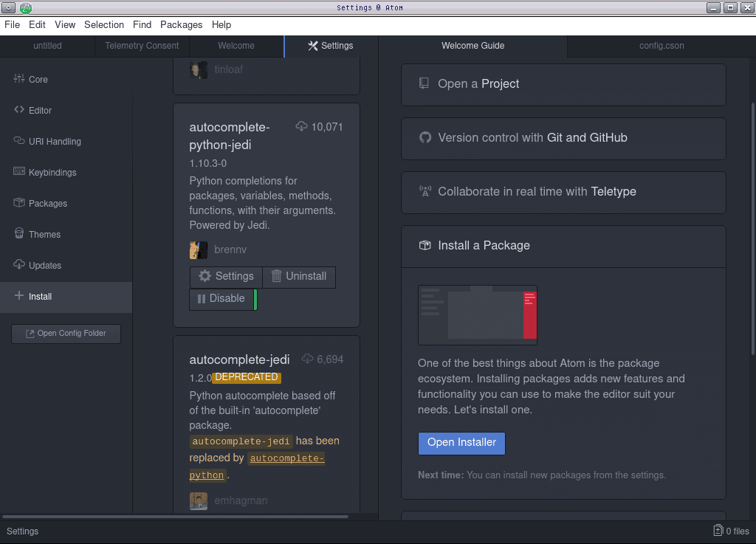Click the horizontal scrollbar of settings pane
This screenshot has height=544, width=756.
pos(175,517)
